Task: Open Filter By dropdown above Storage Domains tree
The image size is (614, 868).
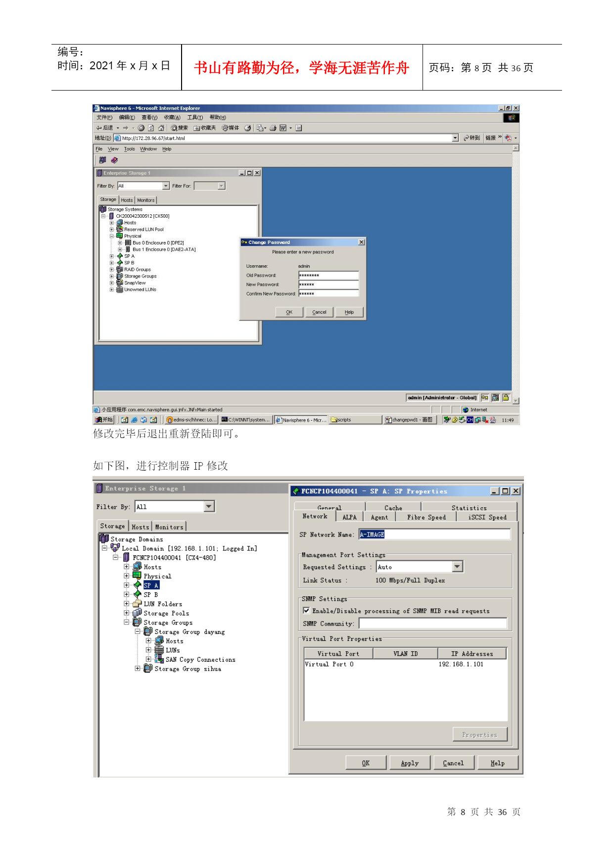Action: [209, 506]
